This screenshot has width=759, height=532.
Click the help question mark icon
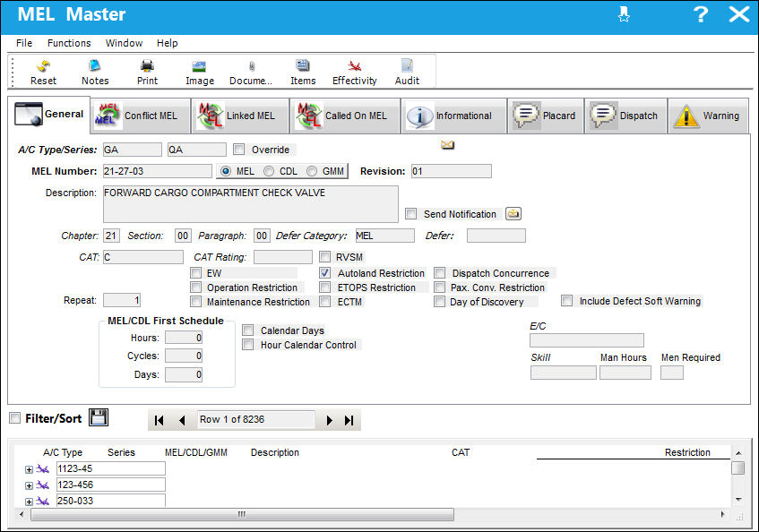coord(701,14)
